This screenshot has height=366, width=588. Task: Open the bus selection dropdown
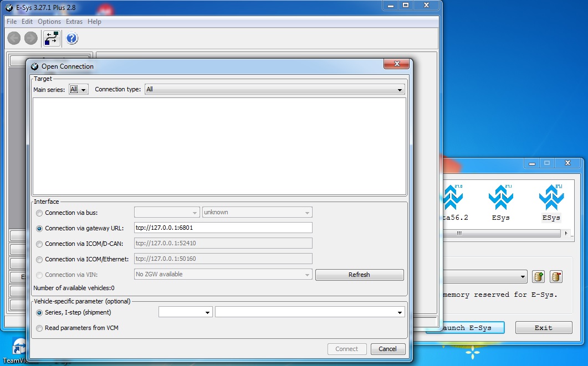pyautogui.click(x=167, y=213)
